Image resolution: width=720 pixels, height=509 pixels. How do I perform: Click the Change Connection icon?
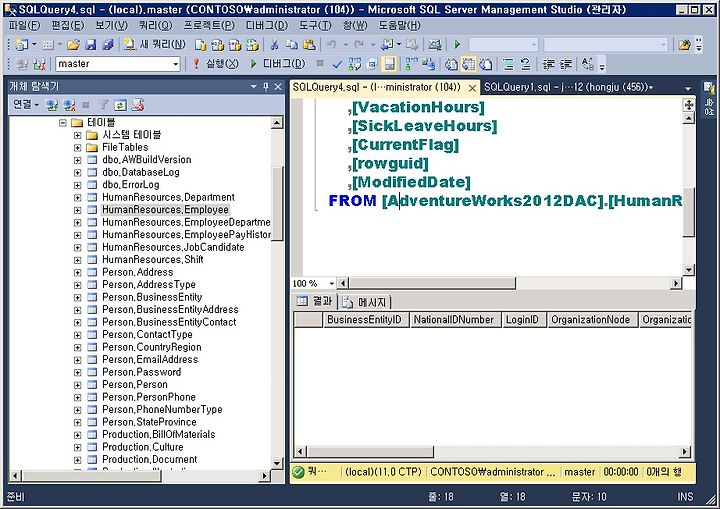pyautogui.click(x=39, y=64)
